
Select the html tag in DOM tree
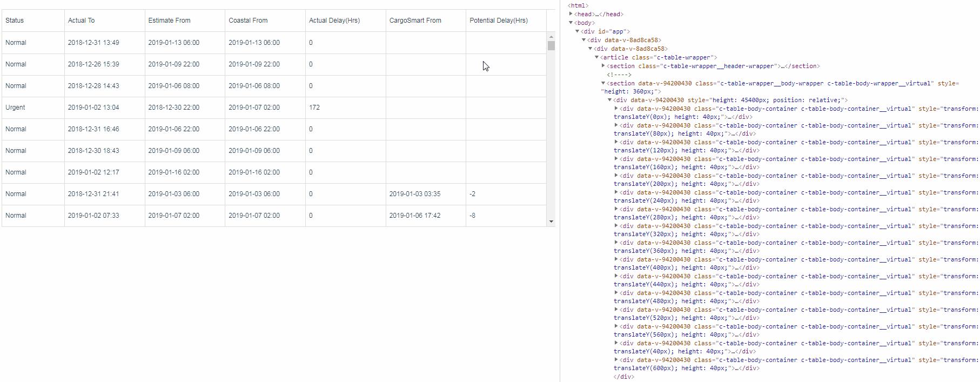coord(578,5)
